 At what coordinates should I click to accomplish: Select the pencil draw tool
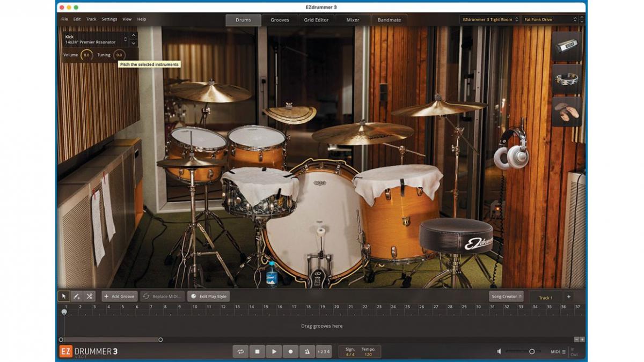[x=77, y=296]
